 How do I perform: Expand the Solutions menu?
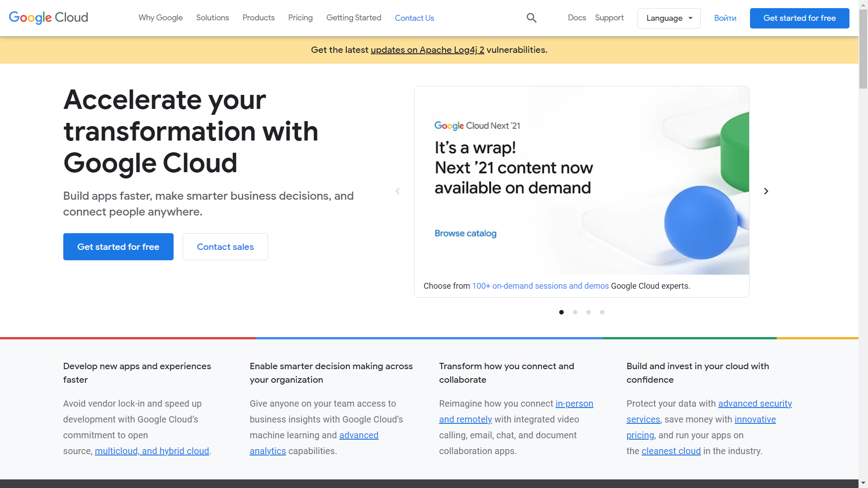tap(212, 18)
